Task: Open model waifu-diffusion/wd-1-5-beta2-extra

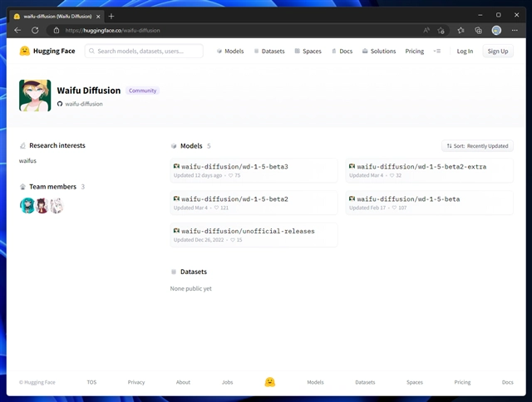Action: [429, 170]
